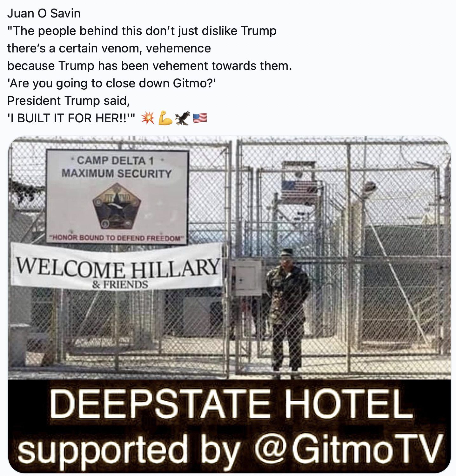Image resolution: width=456 pixels, height=476 pixels.
Task: Click the collision explosion emoji
Action: pos(148,118)
